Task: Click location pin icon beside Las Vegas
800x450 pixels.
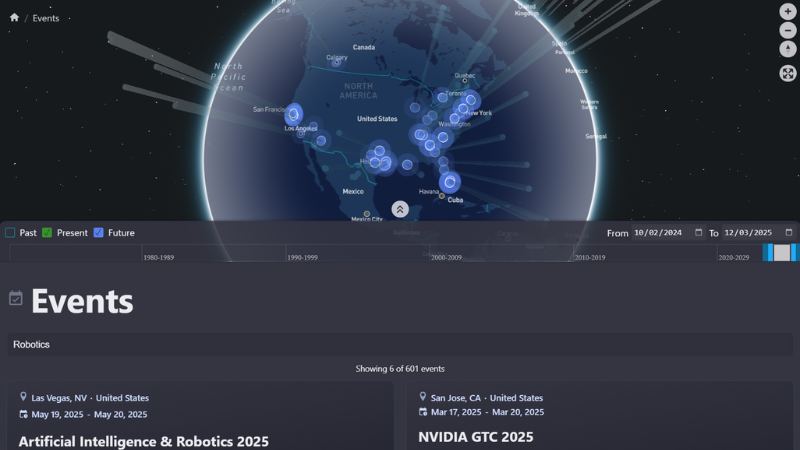Action: pyautogui.click(x=23, y=397)
